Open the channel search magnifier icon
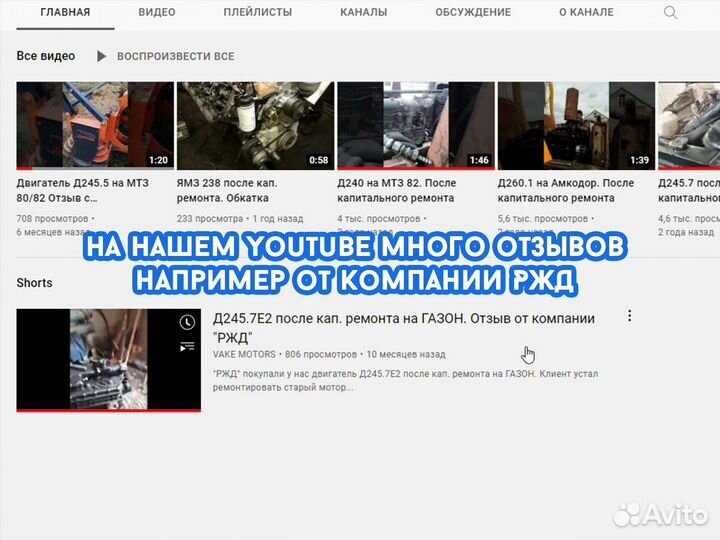 [x=670, y=12]
